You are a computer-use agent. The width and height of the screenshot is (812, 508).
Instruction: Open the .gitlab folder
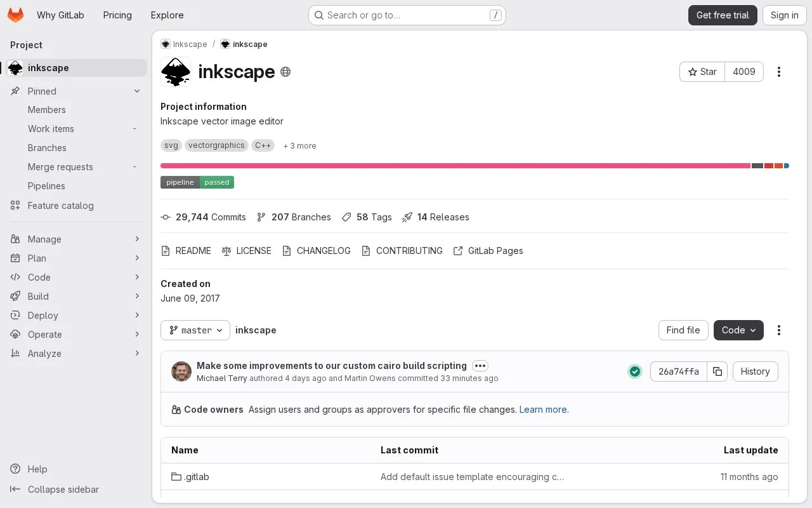pyautogui.click(x=197, y=477)
